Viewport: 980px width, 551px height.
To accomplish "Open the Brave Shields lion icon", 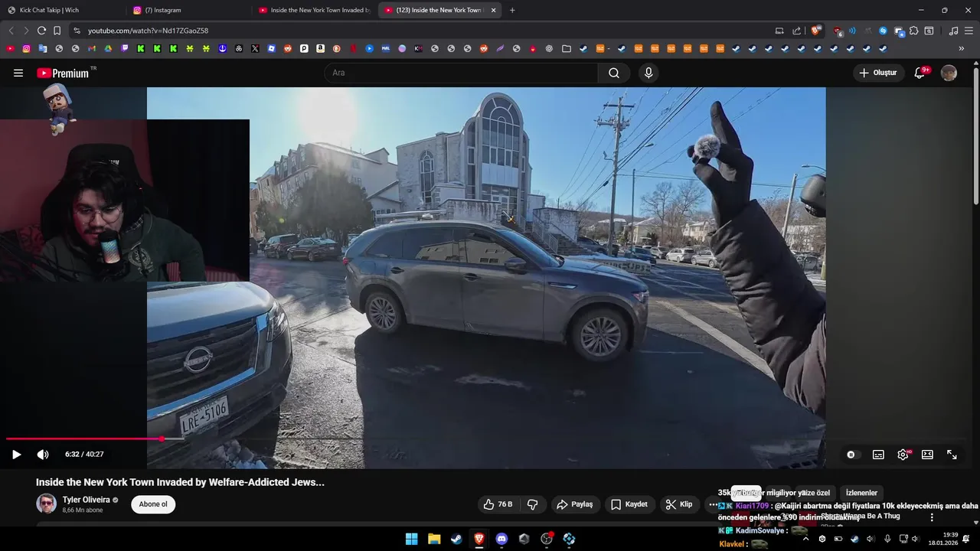I will point(815,31).
